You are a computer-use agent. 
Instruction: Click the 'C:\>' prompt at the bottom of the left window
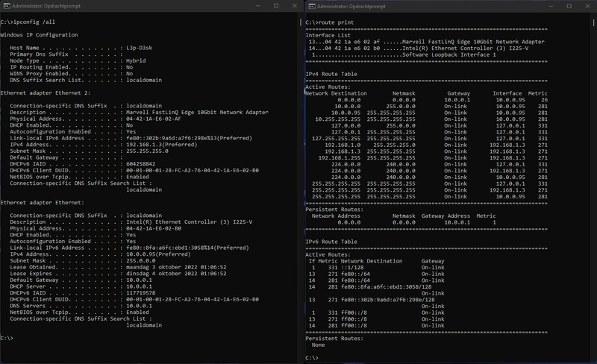pyautogui.click(x=7, y=338)
